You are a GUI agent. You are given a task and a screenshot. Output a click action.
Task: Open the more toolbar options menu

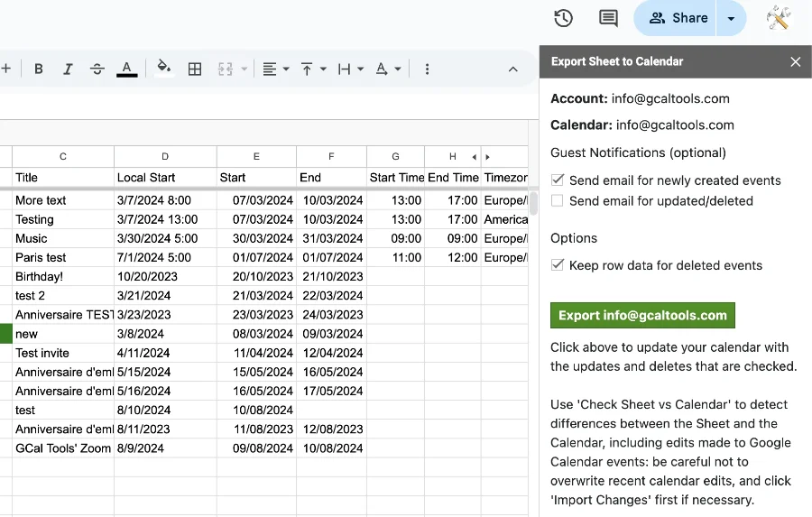[427, 69]
